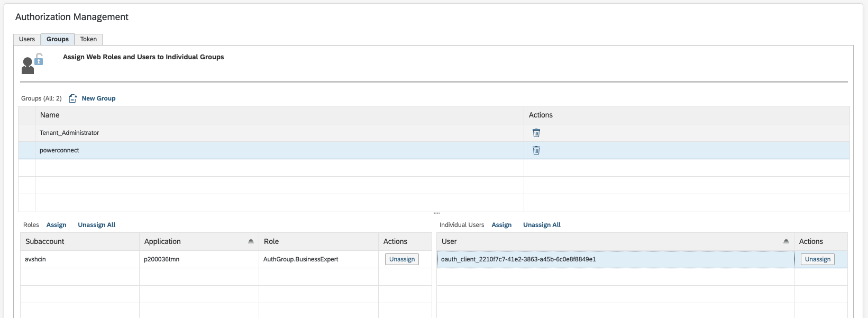Click the user lock authorization icon
This screenshot has height=318, width=868.
(x=32, y=63)
